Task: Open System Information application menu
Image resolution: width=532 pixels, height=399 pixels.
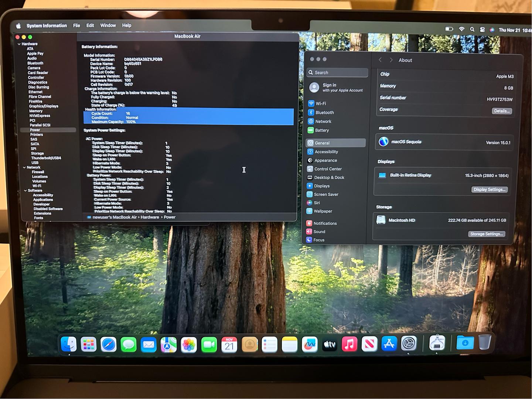Action: pos(47,25)
